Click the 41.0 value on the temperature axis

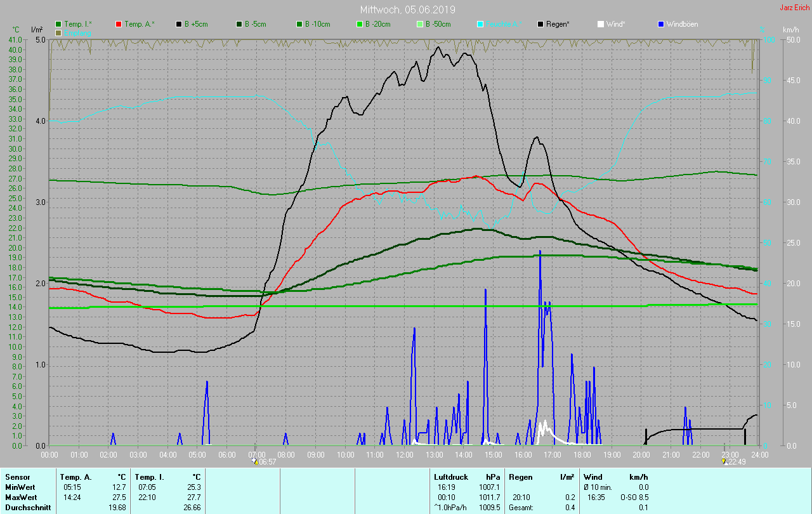click(15, 39)
